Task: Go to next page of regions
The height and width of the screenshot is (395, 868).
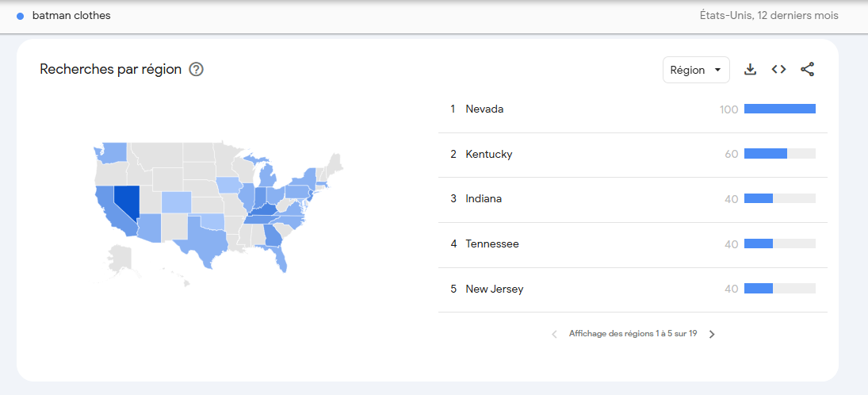Action: pyautogui.click(x=712, y=335)
